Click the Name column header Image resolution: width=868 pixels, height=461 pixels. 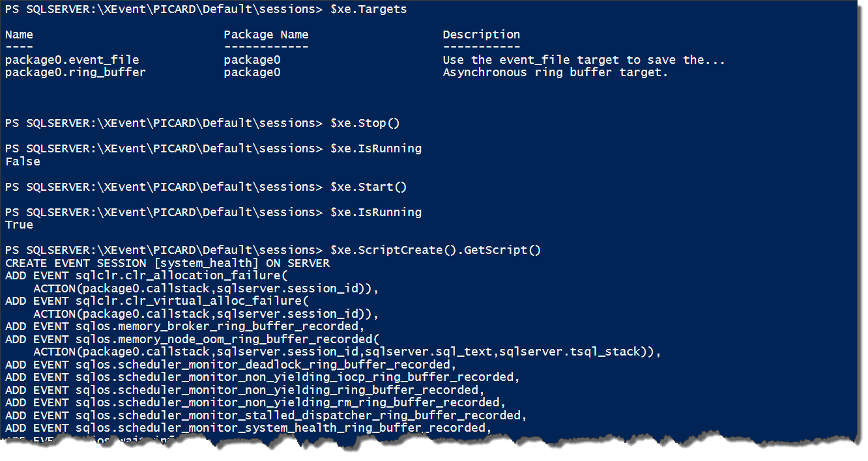coord(19,35)
